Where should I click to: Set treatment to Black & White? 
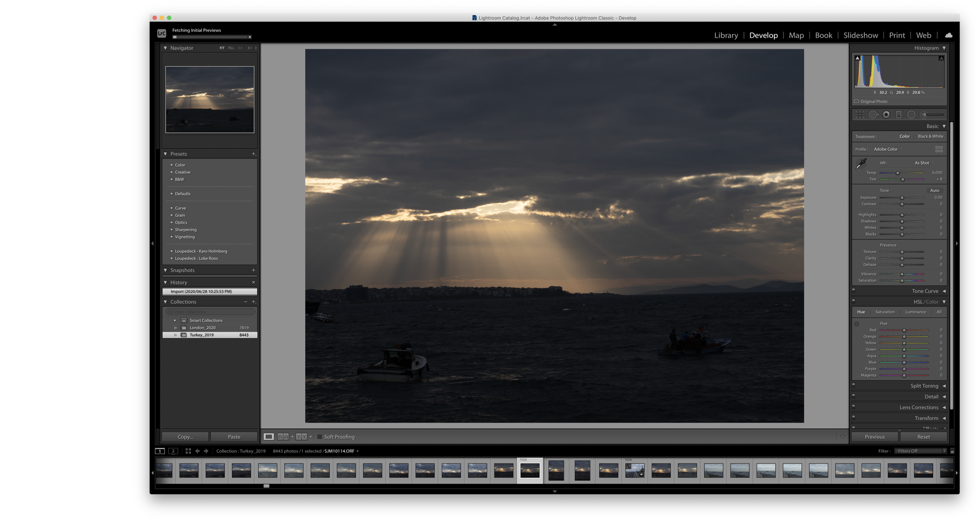(x=930, y=137)
